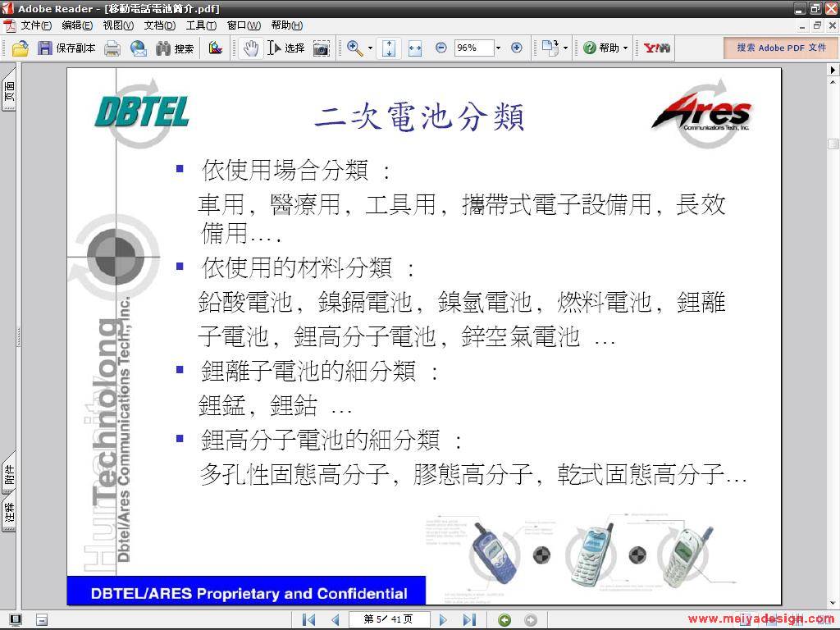
Task: Open the File menu
Action: pos(36,25)
